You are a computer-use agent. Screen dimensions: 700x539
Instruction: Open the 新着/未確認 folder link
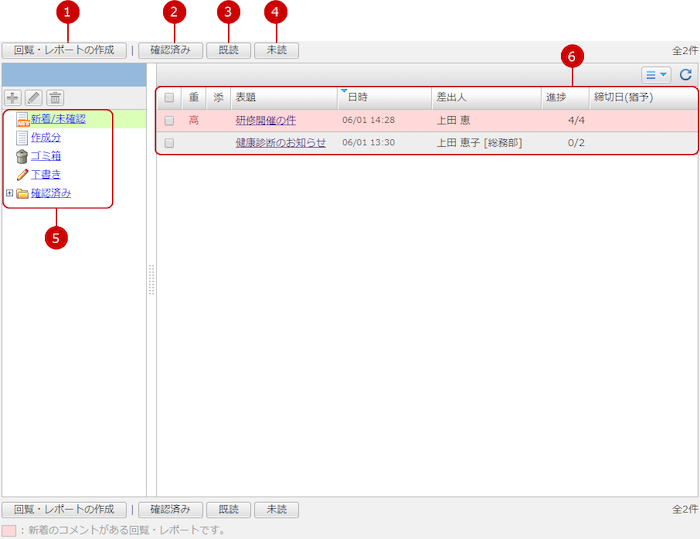(x=58, y=119)
